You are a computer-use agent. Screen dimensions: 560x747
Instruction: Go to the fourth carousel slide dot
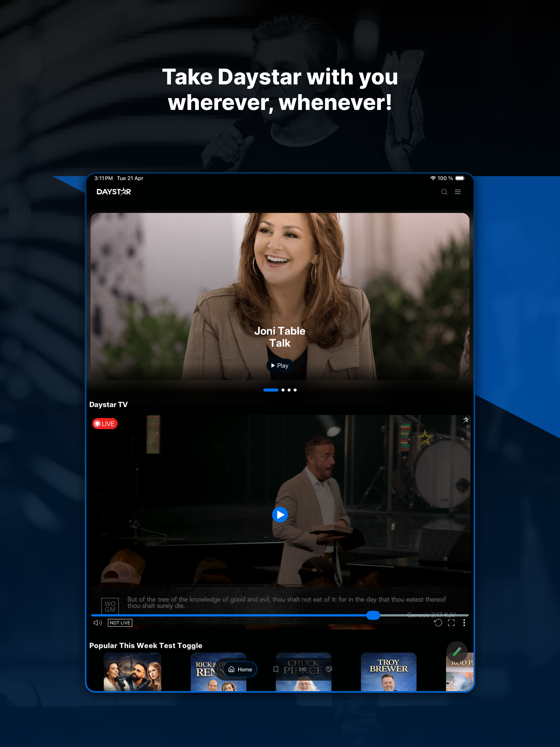(x=295, y=390)
